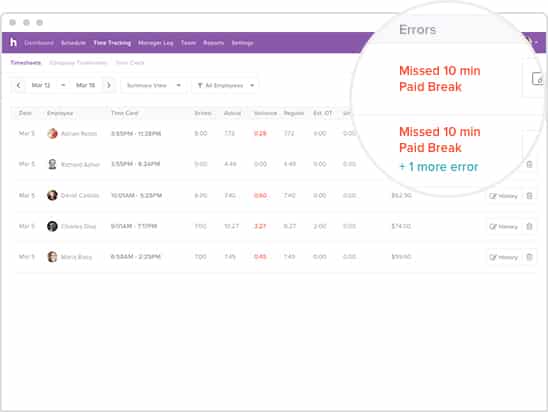Click the Homebase 'h' logo icon

[x=13, y=42]
